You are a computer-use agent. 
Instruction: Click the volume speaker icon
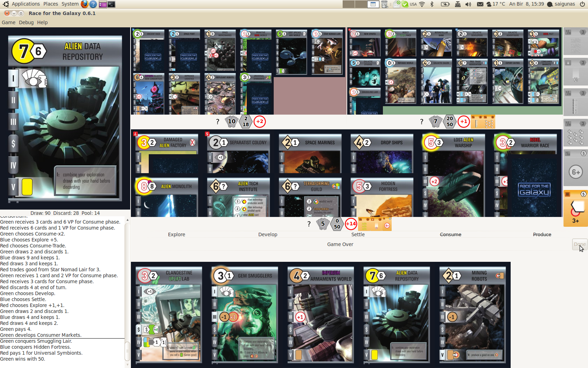[x=468, y=4]
